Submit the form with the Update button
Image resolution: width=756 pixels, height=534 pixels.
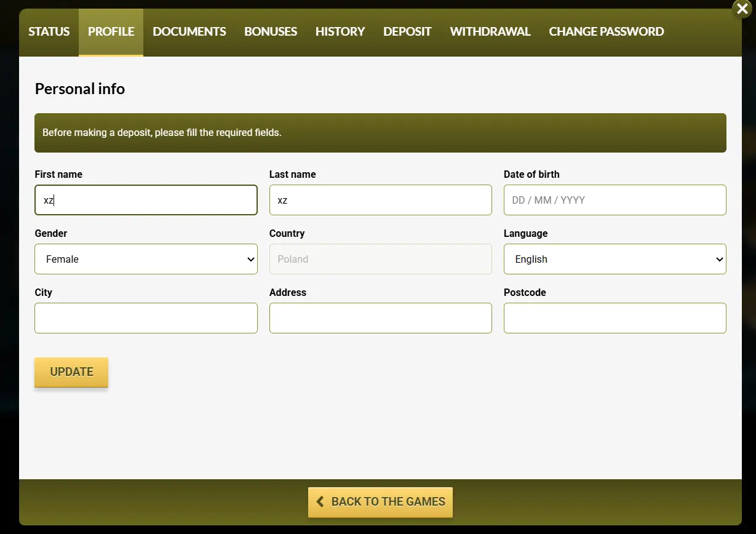71,372
